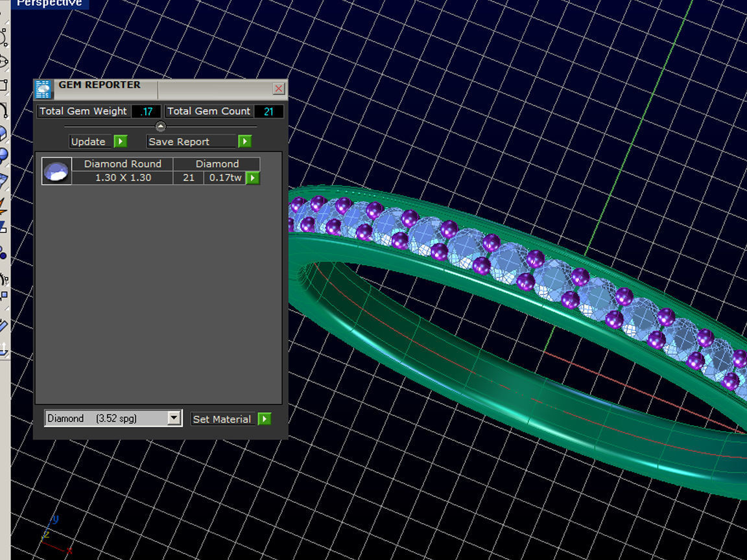Click the Set Material button label
The height and width of the screenshot is (560, 747).
[x=224, y=419]
